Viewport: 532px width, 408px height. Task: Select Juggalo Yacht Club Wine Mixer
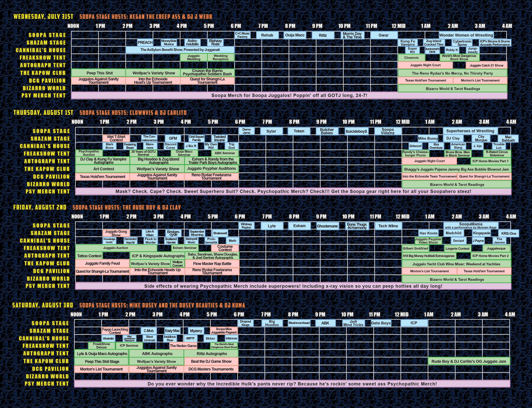pos(456,264)
